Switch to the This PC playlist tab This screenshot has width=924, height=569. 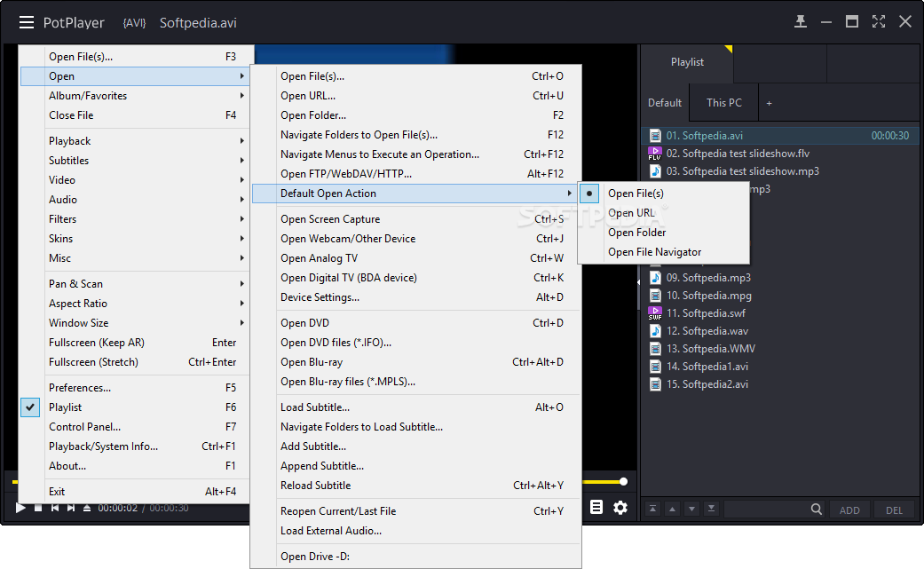tap(724, 102)
